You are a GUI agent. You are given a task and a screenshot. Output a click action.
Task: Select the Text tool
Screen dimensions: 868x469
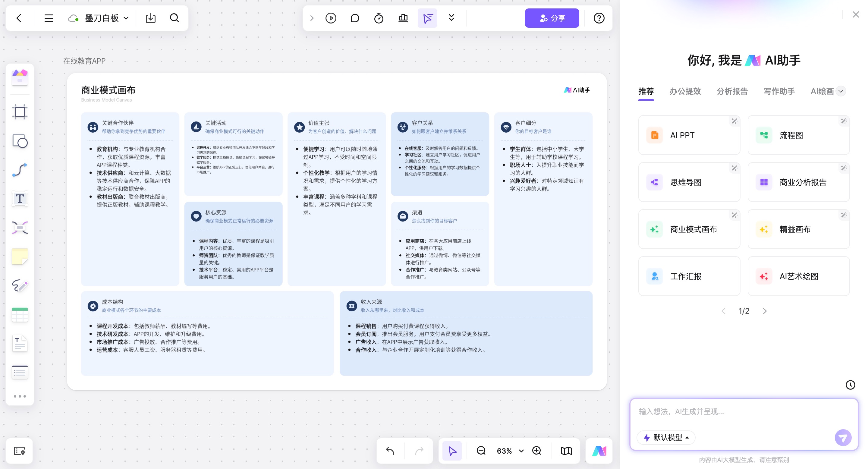(x=20, y=199)
